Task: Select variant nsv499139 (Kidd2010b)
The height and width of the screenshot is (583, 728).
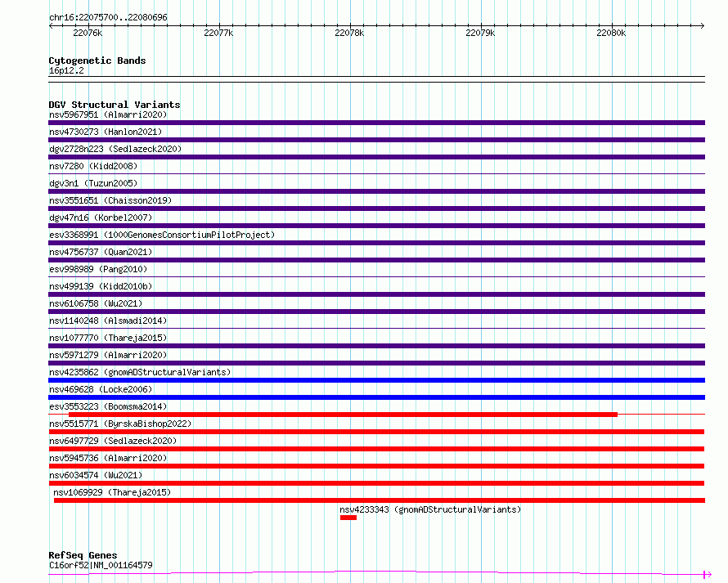Action: coord(101,286)
